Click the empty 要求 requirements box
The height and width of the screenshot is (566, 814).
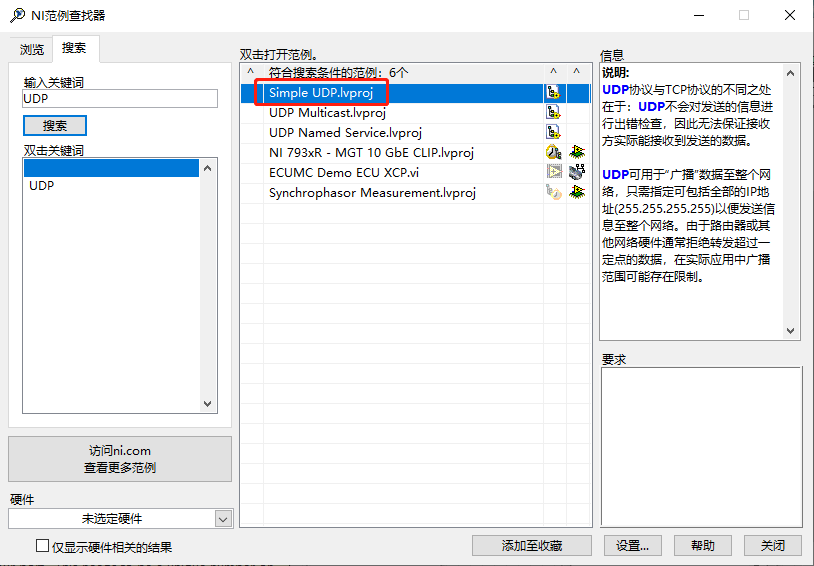[701, 447]
